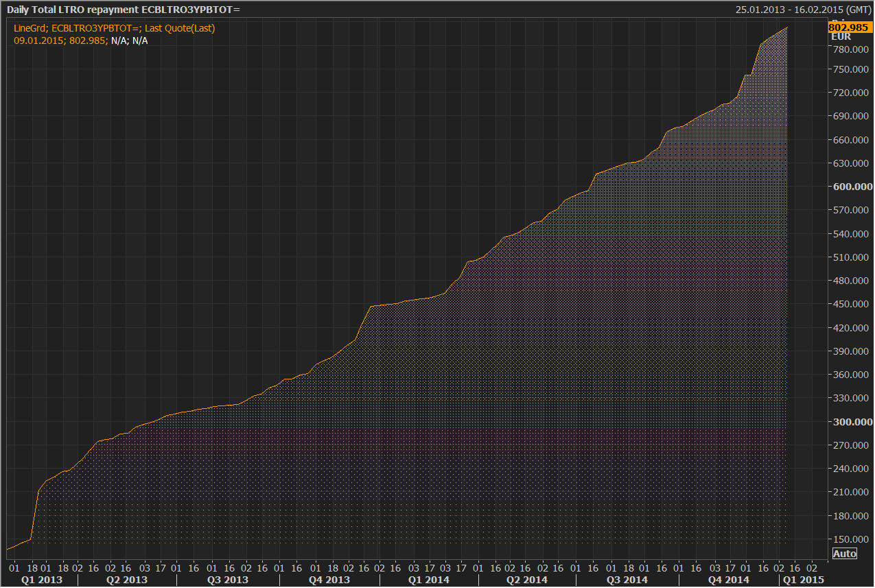
Task: Click the 210.000 y-axis value
Action: pos(850,492)
